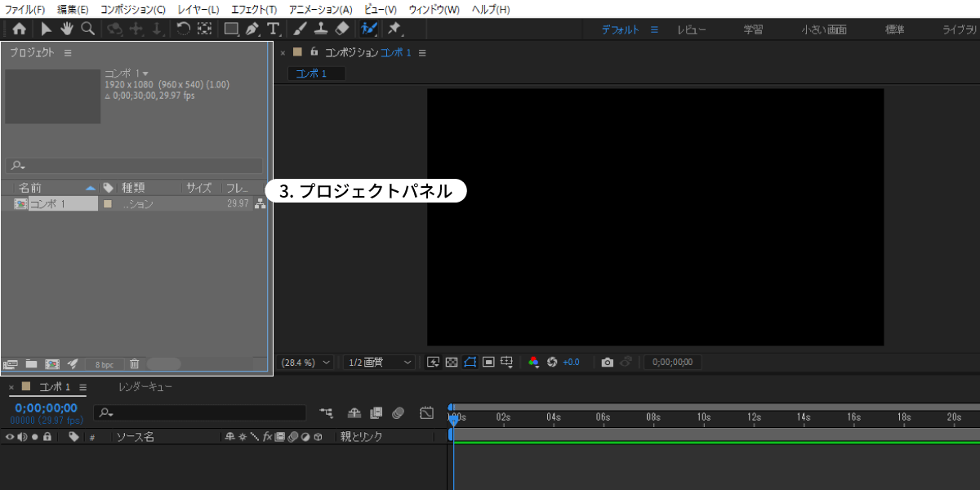
Task: Open the magnification ratio (28.4 %) dropdown
Action: click(x=306, y=362)
